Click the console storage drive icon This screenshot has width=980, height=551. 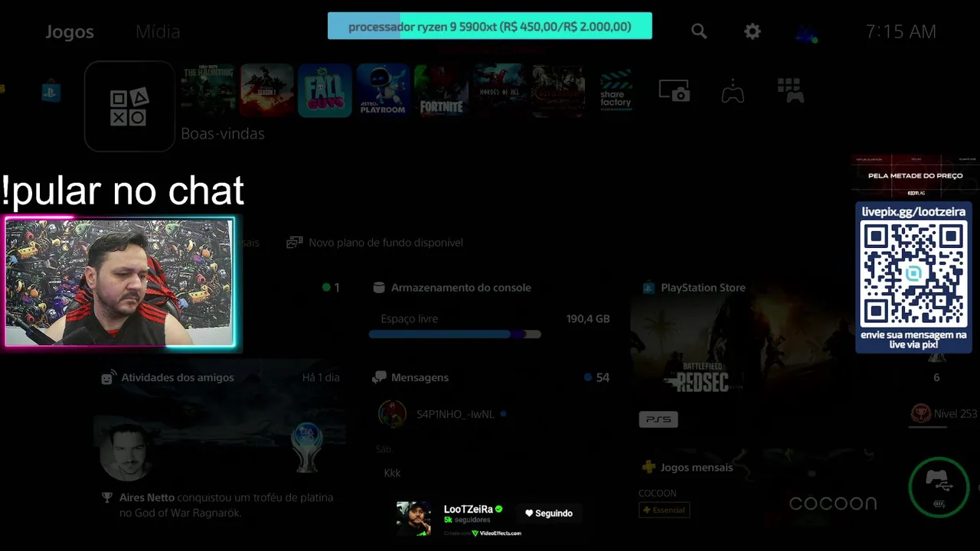pyautogui.click(x=378, y=288)
